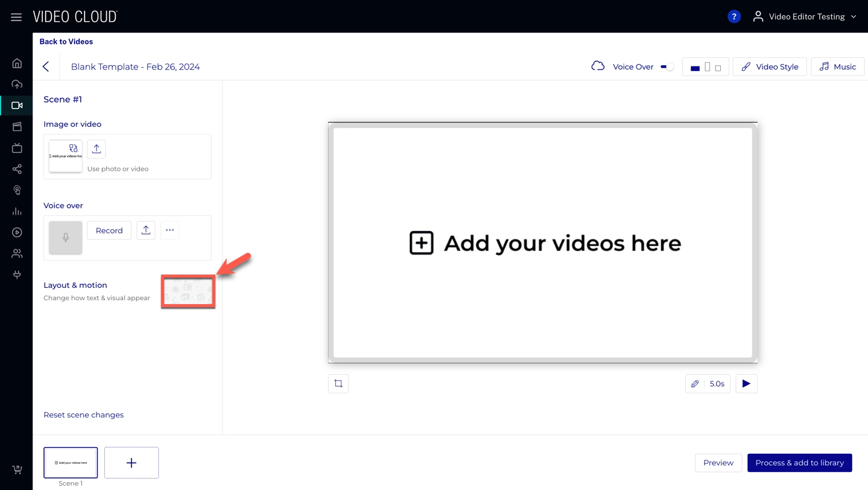Viewport: 868px width, 490px height.
Task: Click Process & add to library
Action: point(799,463)
